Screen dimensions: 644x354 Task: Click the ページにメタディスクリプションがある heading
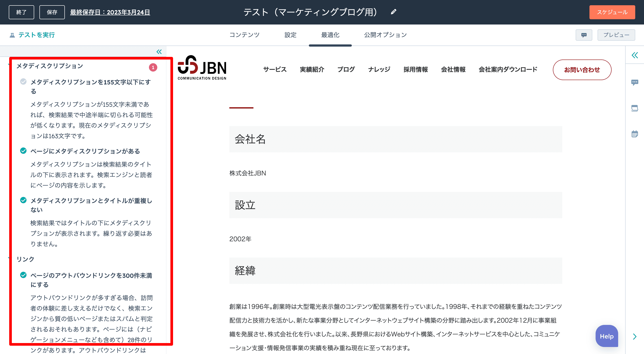coord(85,151)
